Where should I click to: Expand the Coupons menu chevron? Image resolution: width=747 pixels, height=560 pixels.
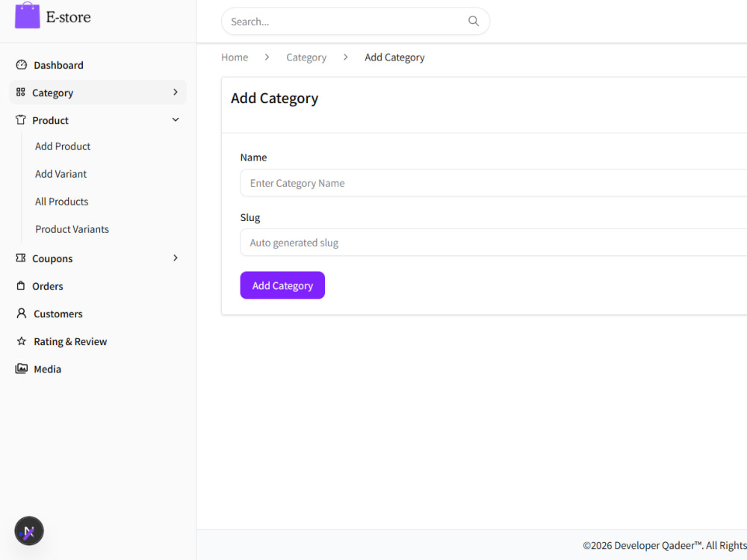tap(176, 258)
